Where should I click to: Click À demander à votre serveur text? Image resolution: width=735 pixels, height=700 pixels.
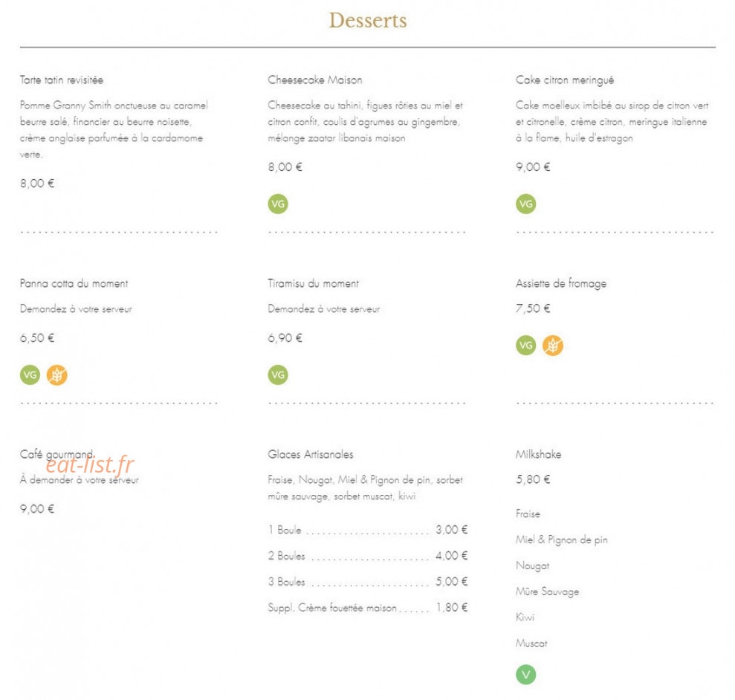[80, 480]
